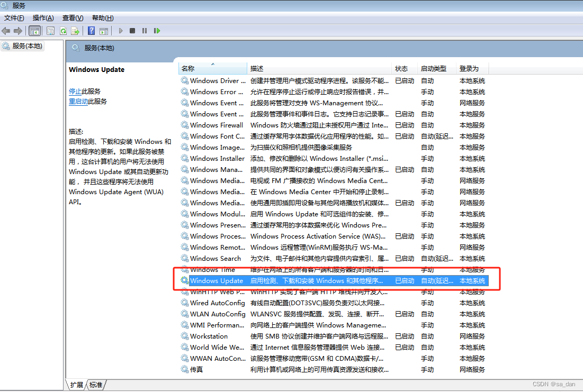The image size is (583, 392).
Task: Select the Windows Firewall service
Action: (x=334, y=125)
